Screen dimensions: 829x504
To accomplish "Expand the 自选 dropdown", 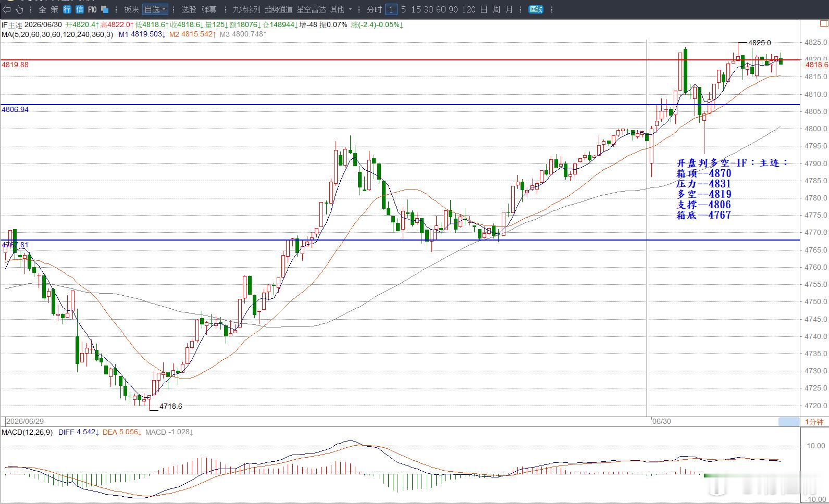I will (x=155, y=9).
